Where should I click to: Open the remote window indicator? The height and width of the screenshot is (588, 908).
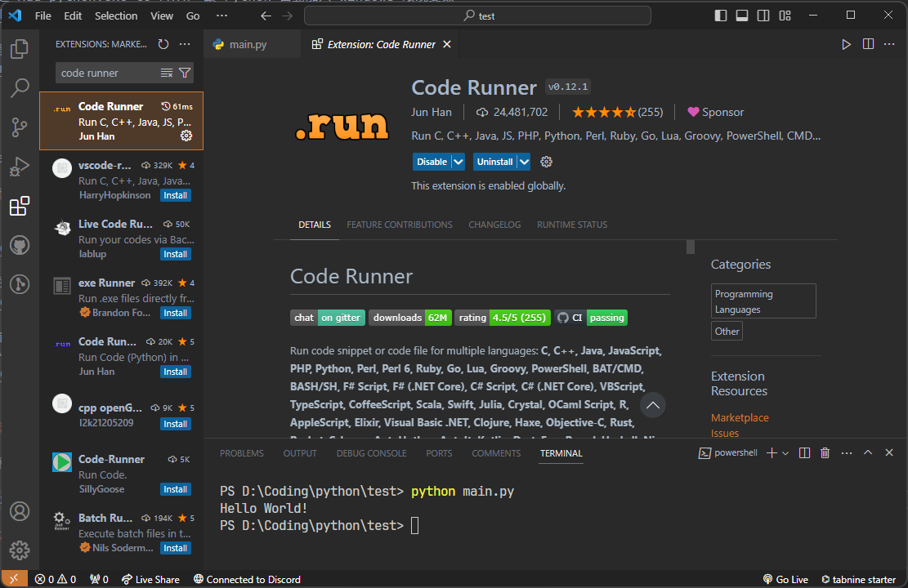pos(14,579)
